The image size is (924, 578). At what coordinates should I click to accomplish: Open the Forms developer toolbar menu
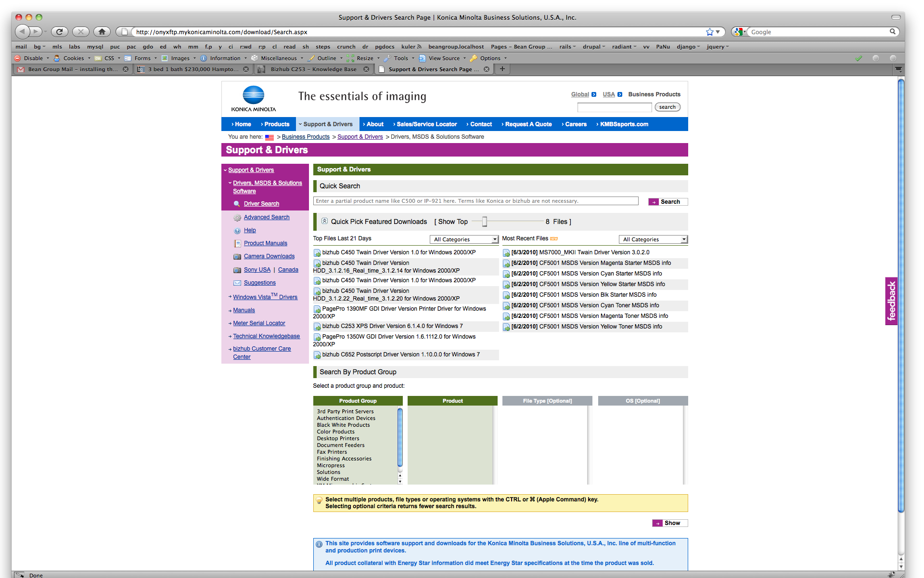[141, 58]
